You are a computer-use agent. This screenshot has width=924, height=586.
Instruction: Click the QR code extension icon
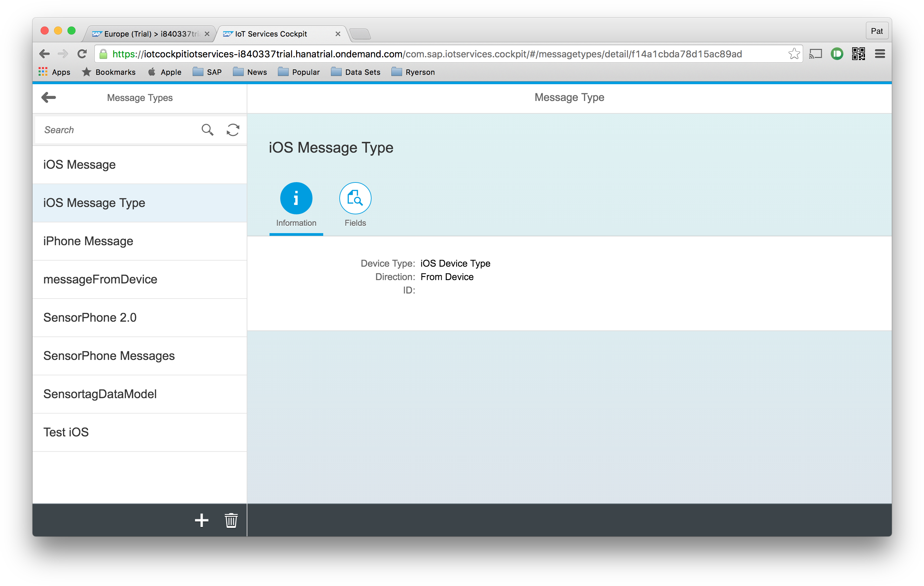[x=859, y=54]
